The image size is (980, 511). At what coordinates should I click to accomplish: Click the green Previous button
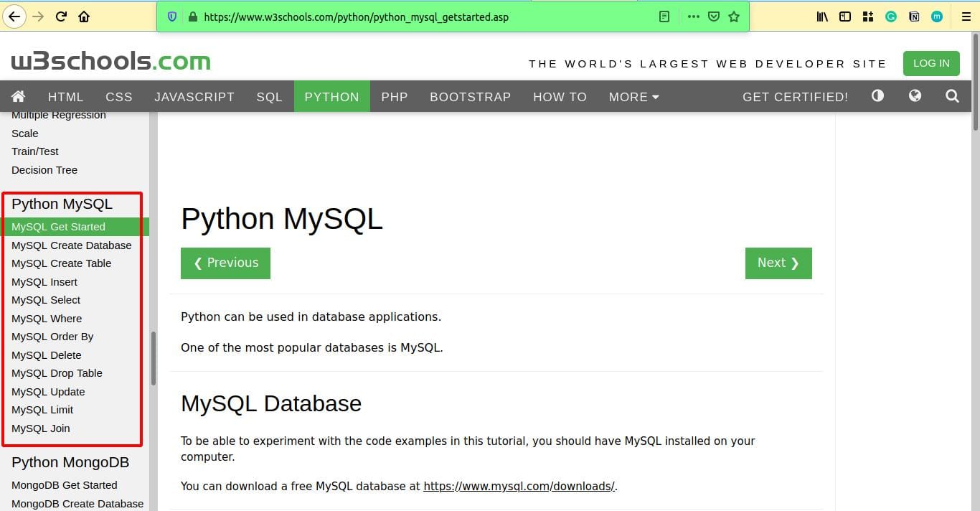[x=225, y=263]
